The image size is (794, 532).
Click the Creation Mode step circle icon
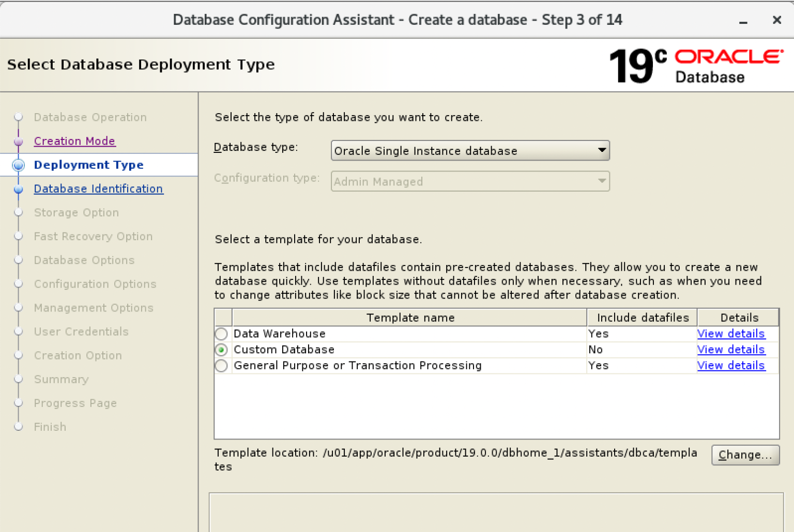coord(19,141)
